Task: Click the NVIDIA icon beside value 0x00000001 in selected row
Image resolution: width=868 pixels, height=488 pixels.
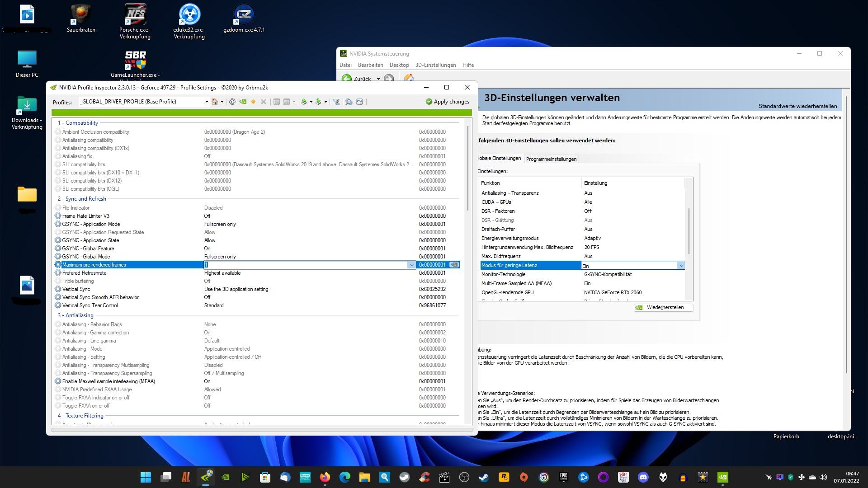Action: pyautogui.click(x=454, y=265)
